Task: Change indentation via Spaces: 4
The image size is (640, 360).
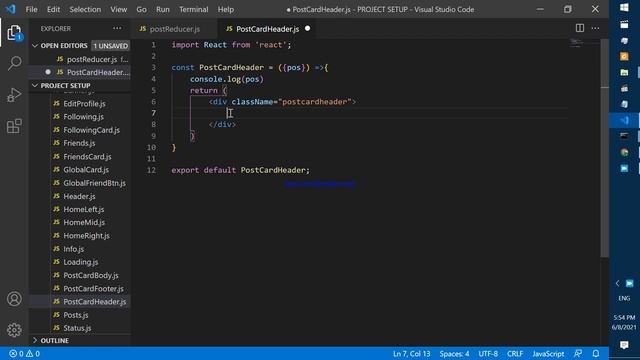Action: pos(454,353)
